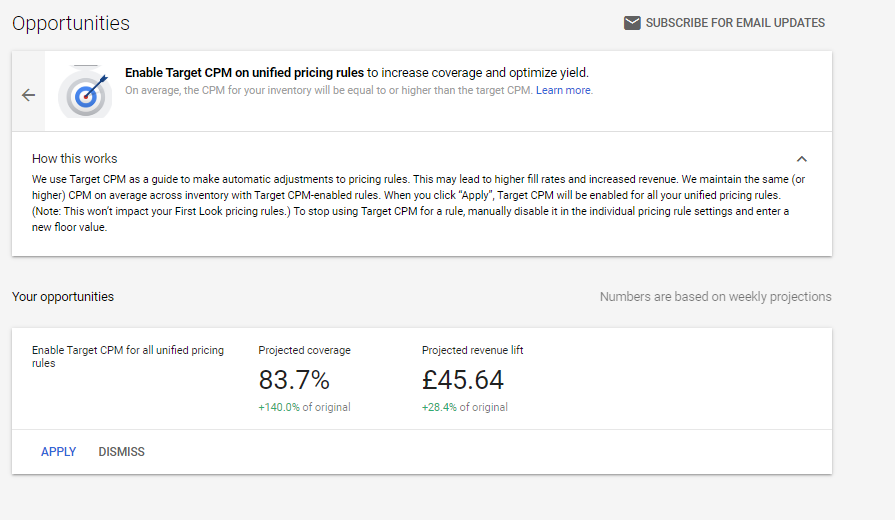
Task: Select the Enable Target CPM headline text
Action: pyautogui.click(x=244, y=73)
